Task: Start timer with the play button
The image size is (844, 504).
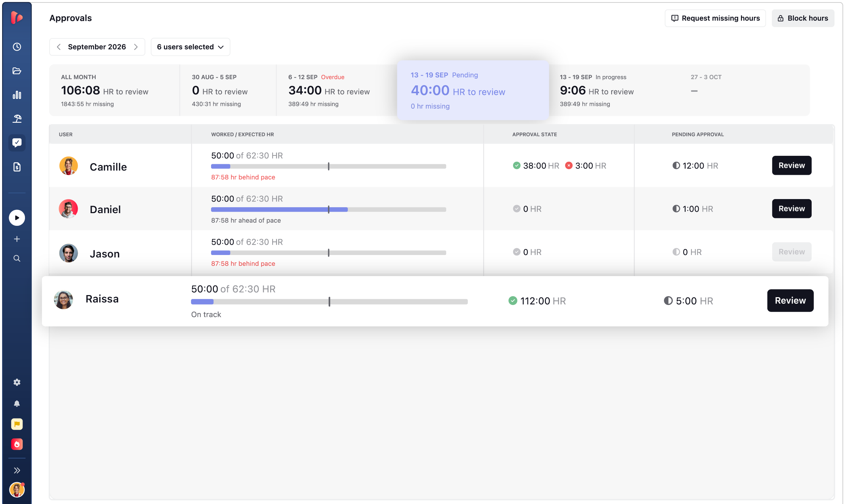Action: click(x=17, y=218)
